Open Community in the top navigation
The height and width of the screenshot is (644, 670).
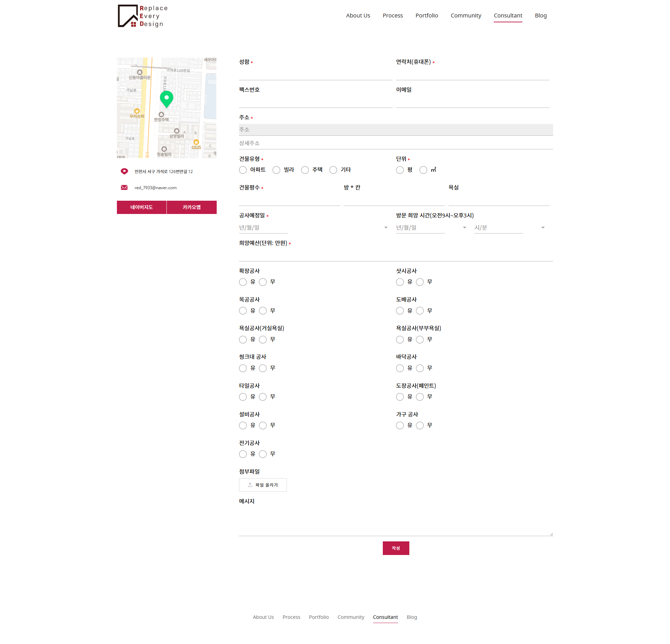pos(466,15)
